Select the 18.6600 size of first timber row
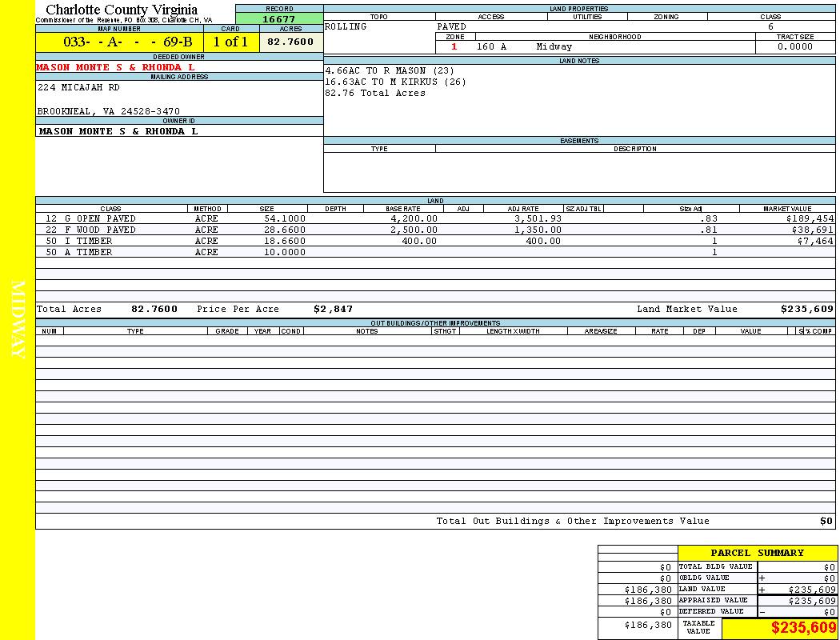 tap(284, 241)
